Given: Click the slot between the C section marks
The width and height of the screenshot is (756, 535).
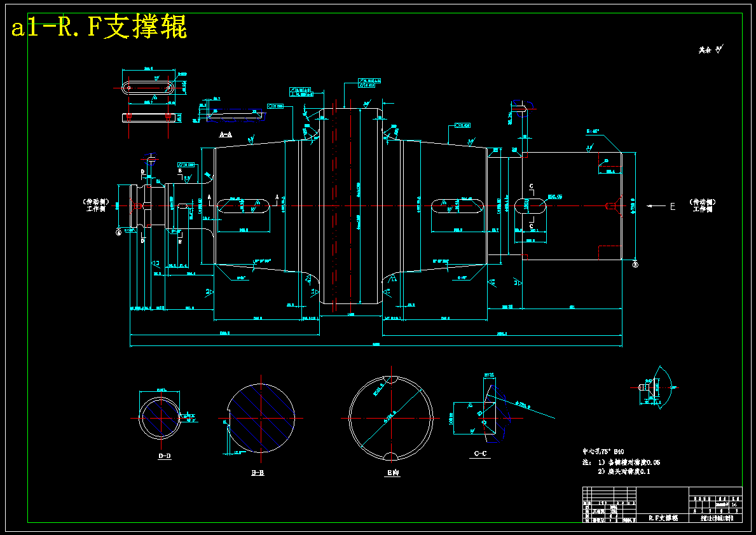Looking at the screenshot, I should tap(530, 206).
